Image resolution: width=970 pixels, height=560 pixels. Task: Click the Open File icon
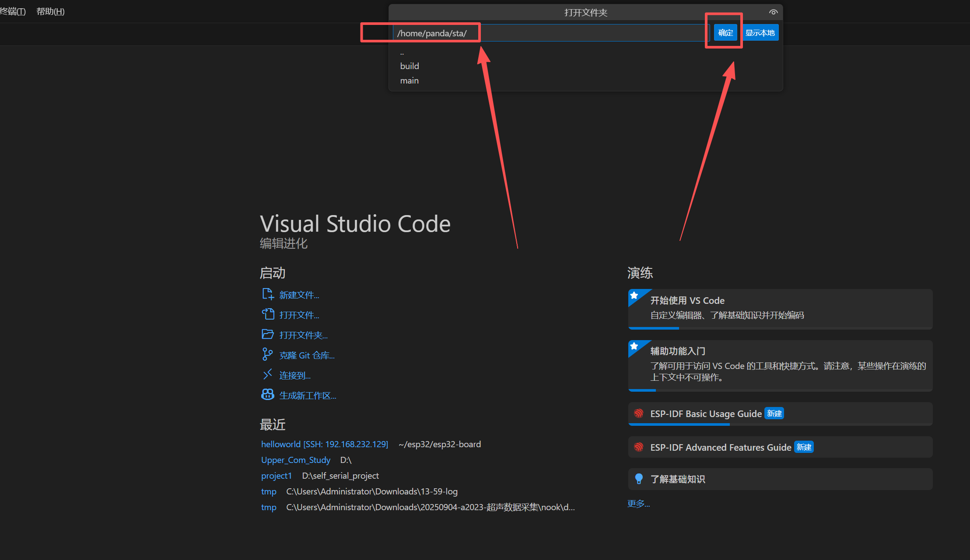click(267, 314)
